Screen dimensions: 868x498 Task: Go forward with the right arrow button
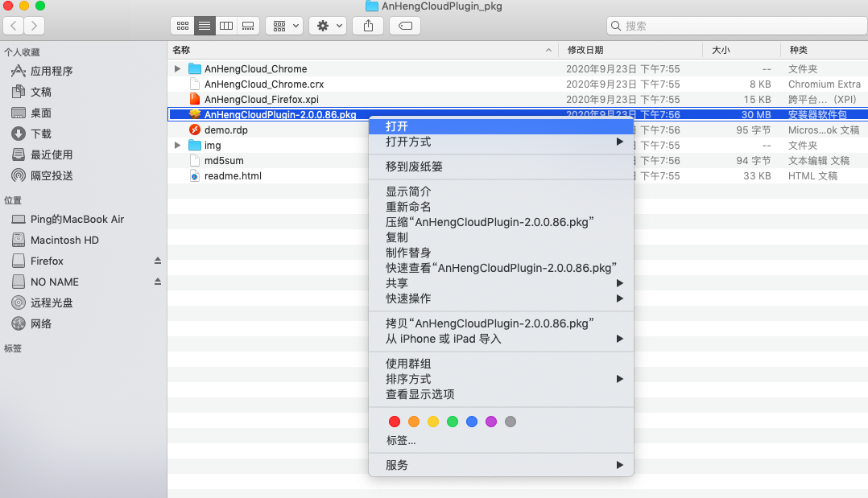[35, 26]
